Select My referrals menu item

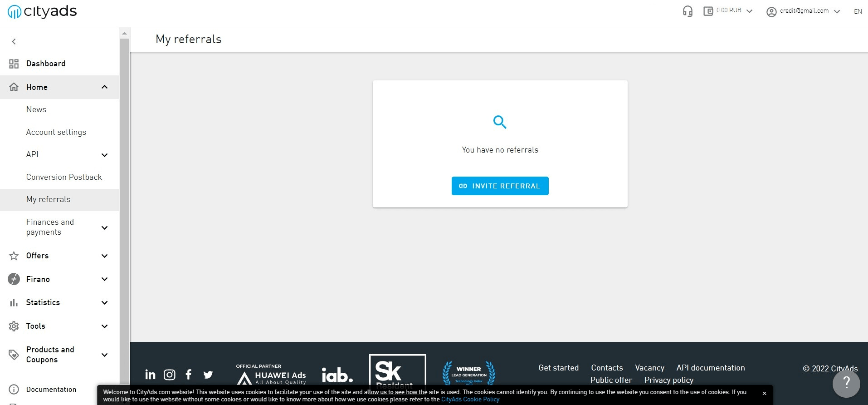click(x=59, y=199)
